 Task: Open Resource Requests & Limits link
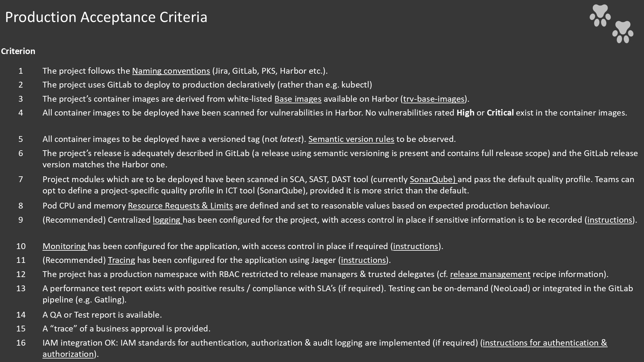(180, 206)
